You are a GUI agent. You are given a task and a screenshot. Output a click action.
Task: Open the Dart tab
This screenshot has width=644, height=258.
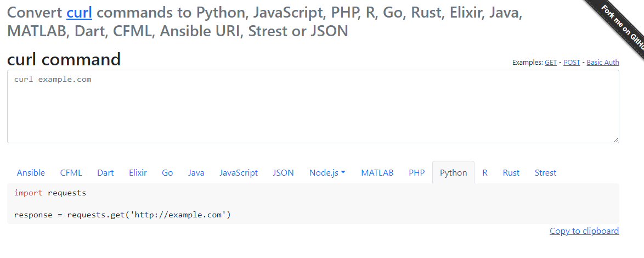105,172
